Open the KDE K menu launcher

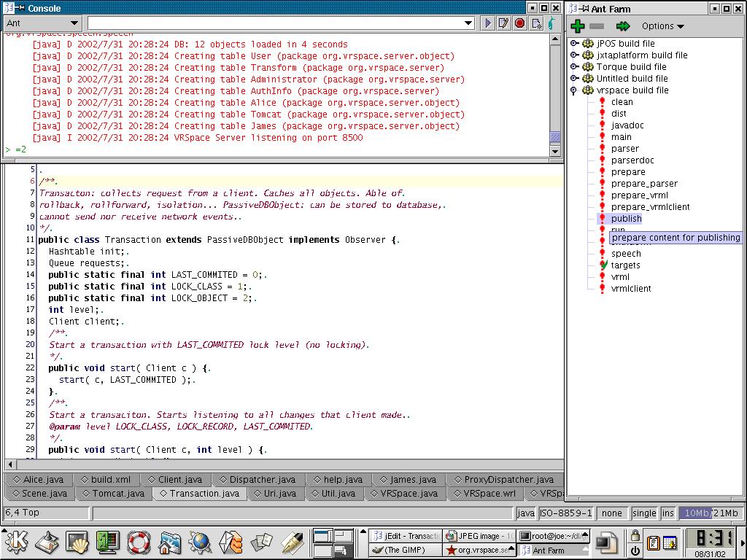coord(17,542)
